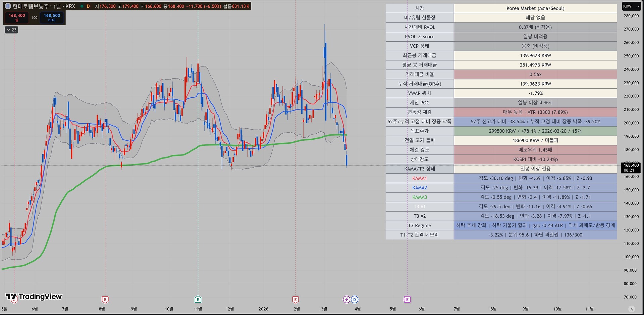Click the current price label 168,400 on axis

point(631,167)
